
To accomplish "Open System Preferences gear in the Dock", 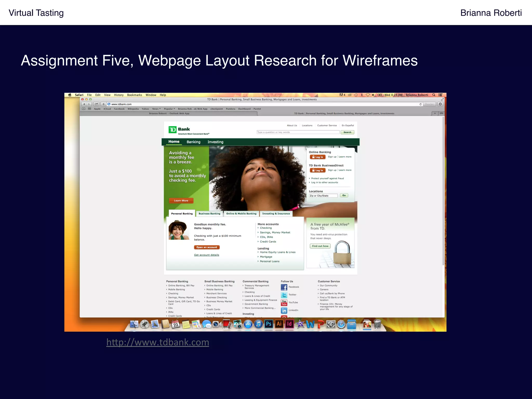I will click(x=331, y=324).
